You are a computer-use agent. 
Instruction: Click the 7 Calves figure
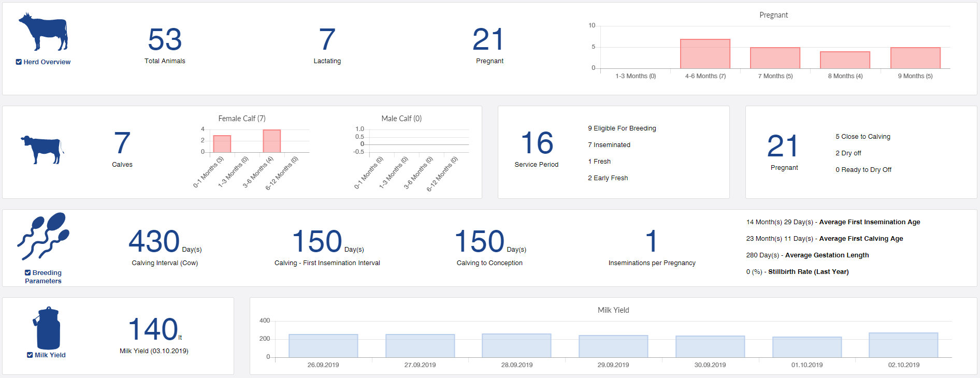tap(122, 143)
